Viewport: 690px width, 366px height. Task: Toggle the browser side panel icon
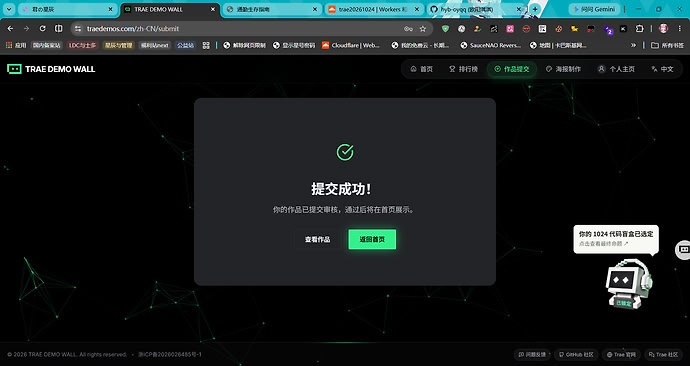coord(59,29)
